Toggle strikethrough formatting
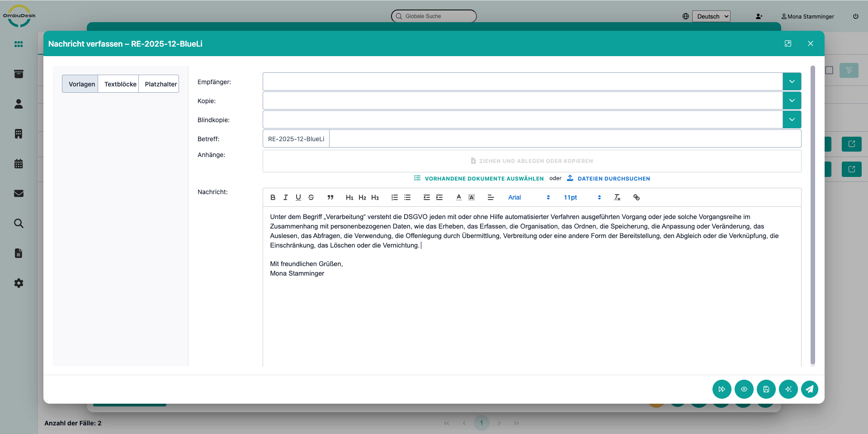The width and height of the screenshot is (868, 434). point(311,197)
